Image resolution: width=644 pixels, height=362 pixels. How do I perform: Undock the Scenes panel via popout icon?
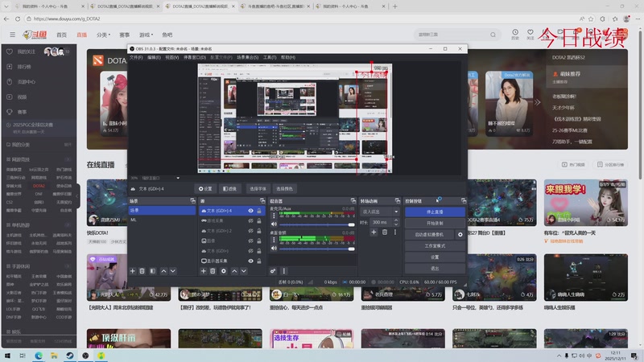192,201
